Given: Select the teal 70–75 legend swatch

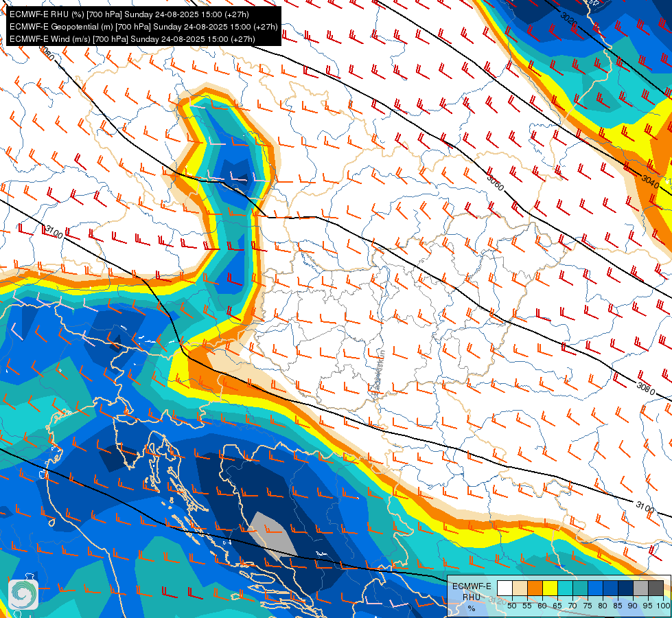Looking at the screenshot, I should point(580,588).
